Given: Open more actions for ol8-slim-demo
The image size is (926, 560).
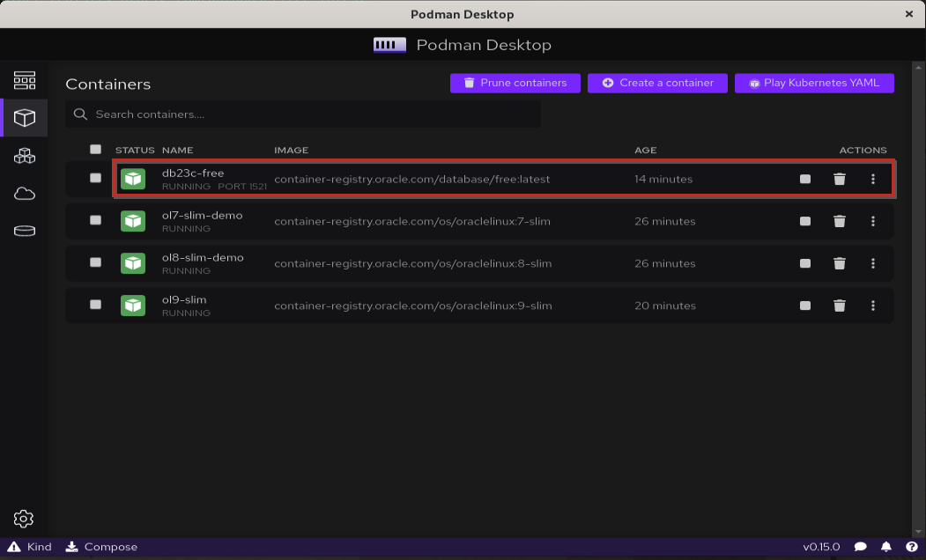Looking at the screenshot, I should point(873,263).
